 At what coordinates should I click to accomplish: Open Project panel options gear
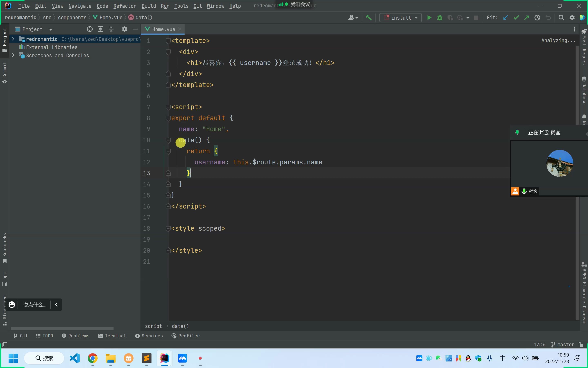tap(124, 29)
